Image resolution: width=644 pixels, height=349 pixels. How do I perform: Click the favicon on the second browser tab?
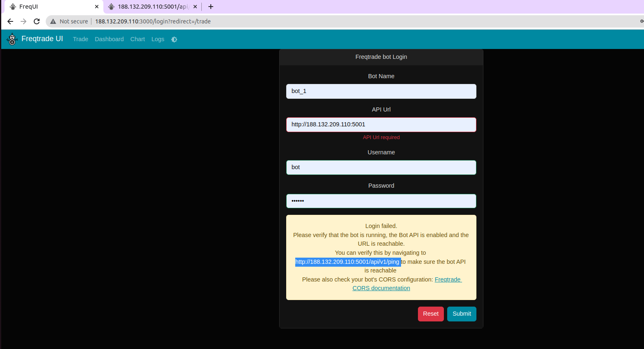[x=111, y=7]
